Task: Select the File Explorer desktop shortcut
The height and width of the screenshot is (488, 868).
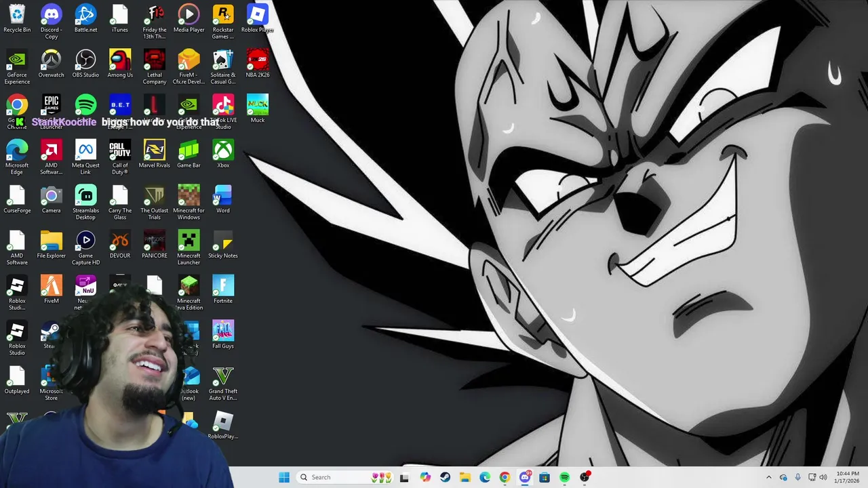Action: tap(52, 245)
